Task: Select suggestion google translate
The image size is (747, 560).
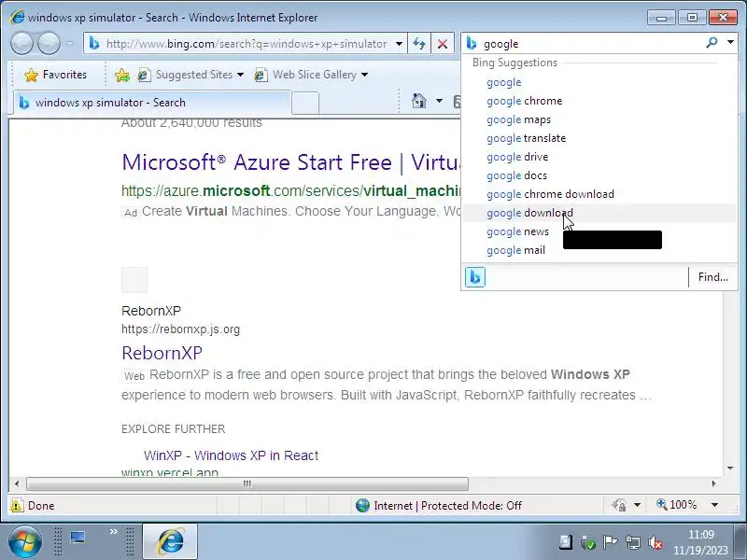Action: point(599,138)
